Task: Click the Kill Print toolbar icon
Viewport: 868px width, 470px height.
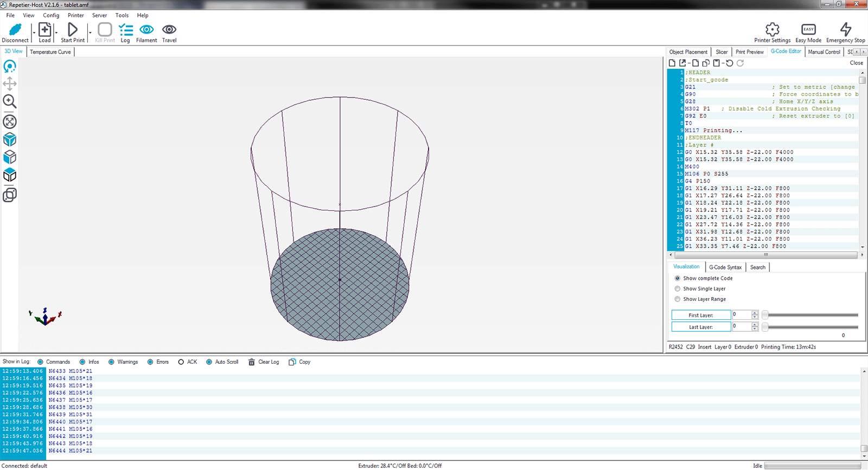Action: point(105,29)
